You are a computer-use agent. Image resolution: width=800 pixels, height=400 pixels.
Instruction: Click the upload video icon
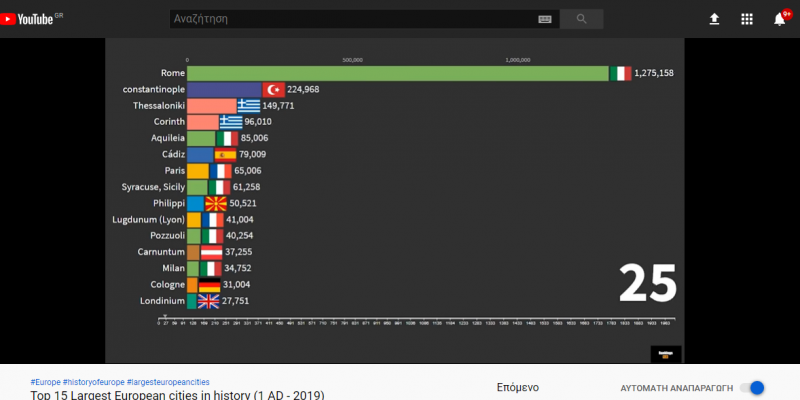click(714, 19)
